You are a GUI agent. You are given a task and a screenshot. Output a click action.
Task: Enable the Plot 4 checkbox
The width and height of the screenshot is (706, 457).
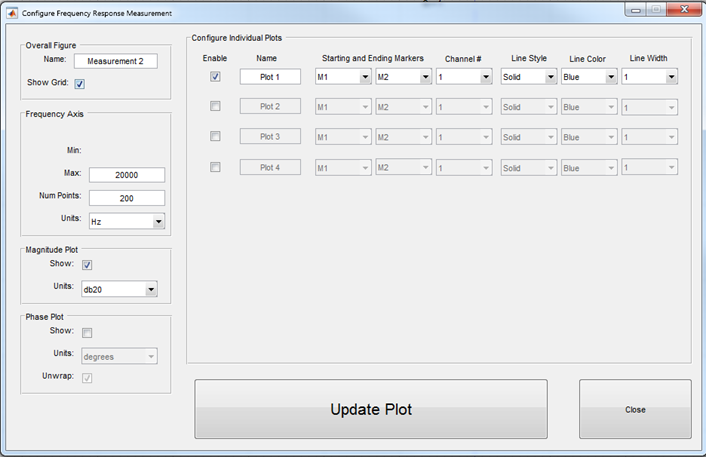click(x=215, y=167)
